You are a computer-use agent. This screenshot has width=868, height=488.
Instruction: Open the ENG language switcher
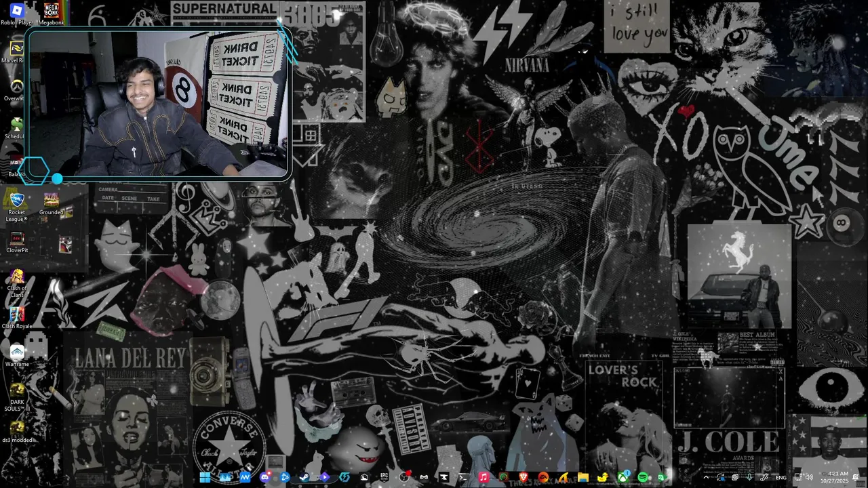click(781, 478)
